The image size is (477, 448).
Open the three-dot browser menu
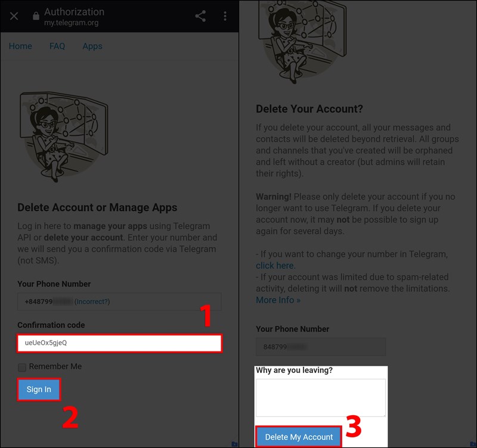click(x=225, y=16)
